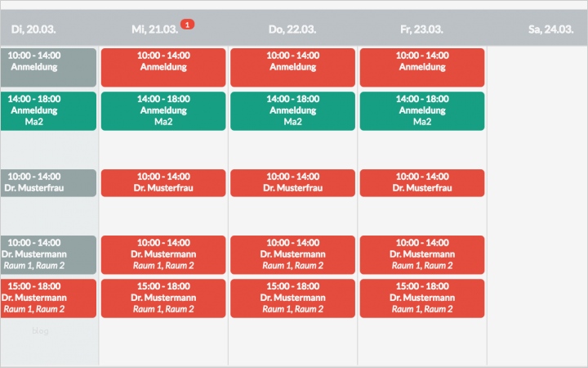Select Wednesday's Dr. Musterfrau shift block
Viewport: 588px width, 368px height.
point(163,182)
